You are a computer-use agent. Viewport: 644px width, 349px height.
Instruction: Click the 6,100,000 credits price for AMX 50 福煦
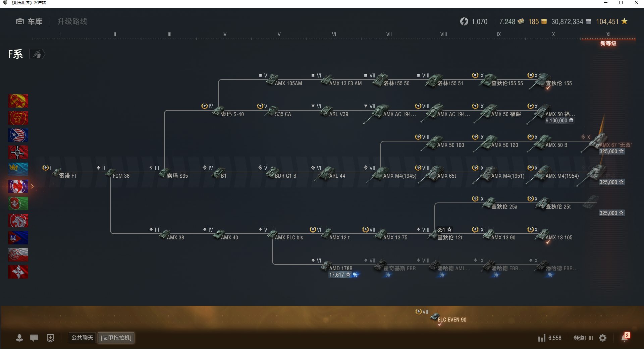click(559, 121)
